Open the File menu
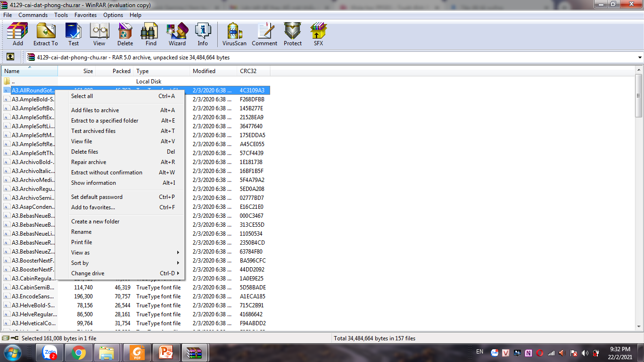 click(8, 15)
